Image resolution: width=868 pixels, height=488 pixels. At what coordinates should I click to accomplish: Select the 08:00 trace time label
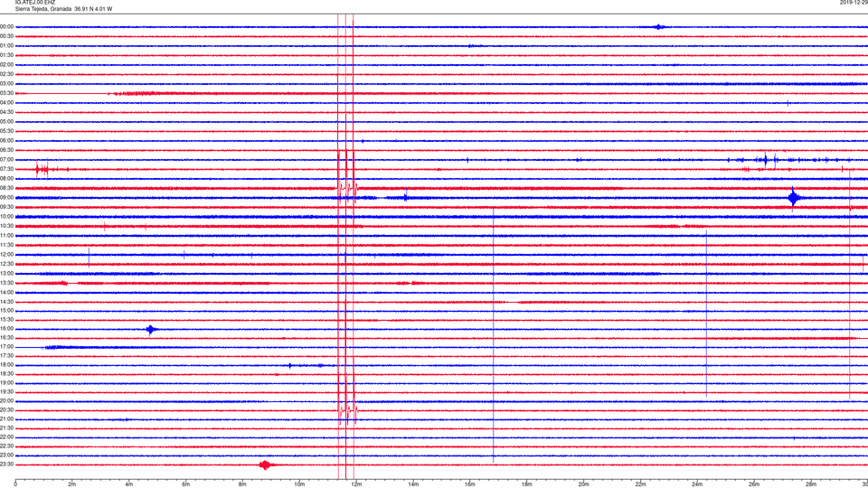pyautogui.click(x=6, y=178)
